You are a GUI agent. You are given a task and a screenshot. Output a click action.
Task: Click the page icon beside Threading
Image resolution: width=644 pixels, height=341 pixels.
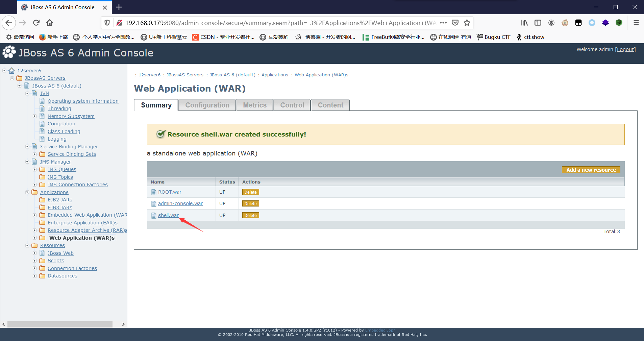42,108
